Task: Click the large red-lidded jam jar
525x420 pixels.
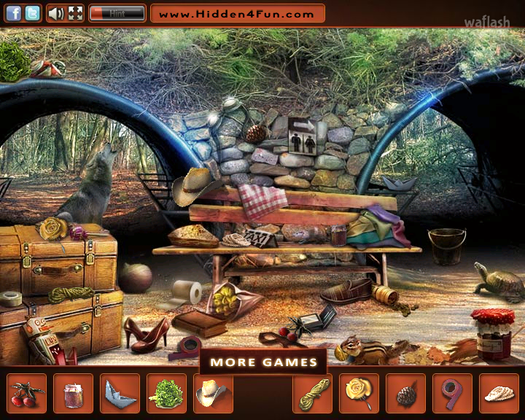Action: point(494,334)
